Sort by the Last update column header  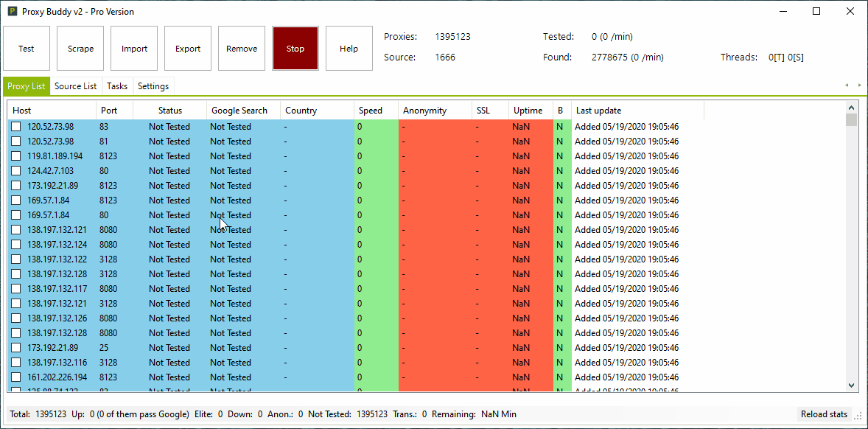(x=598, y=110)
